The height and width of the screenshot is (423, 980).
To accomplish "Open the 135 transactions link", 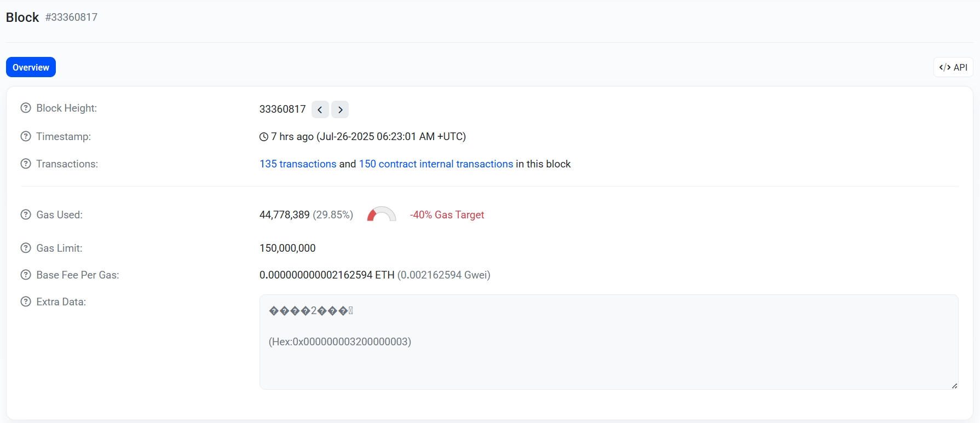I will pyautogui.click(x=298, y=164).
